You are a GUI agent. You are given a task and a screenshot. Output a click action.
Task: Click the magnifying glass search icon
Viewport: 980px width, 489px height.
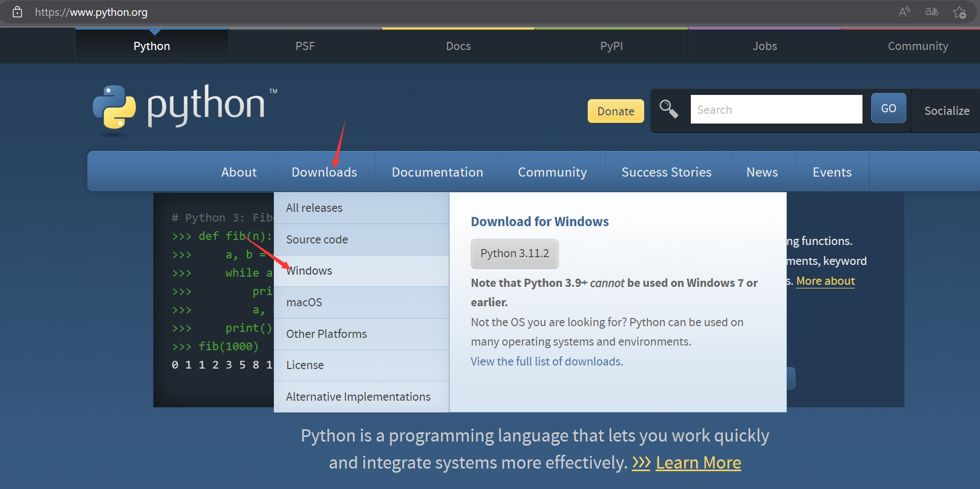pos(668,109)
